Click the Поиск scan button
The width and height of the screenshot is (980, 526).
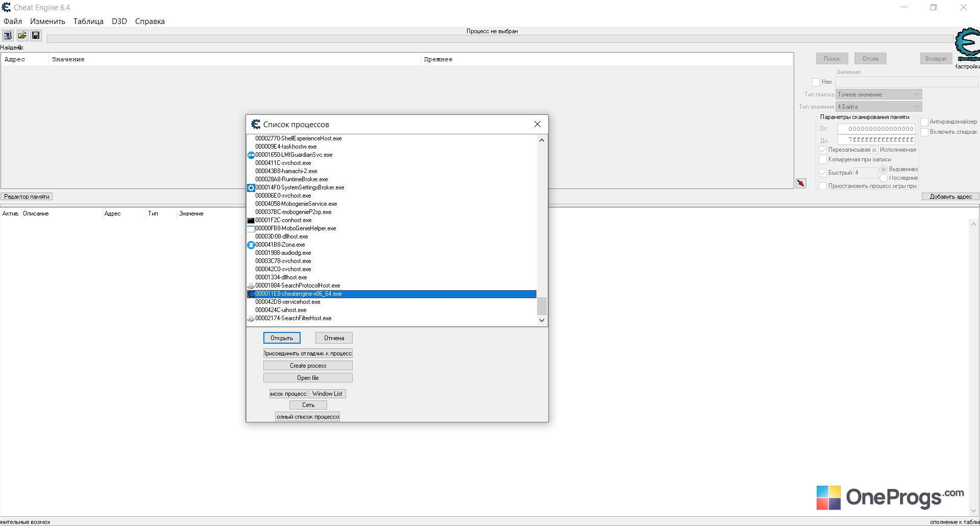pyautogui.click(x=832, y=59)
